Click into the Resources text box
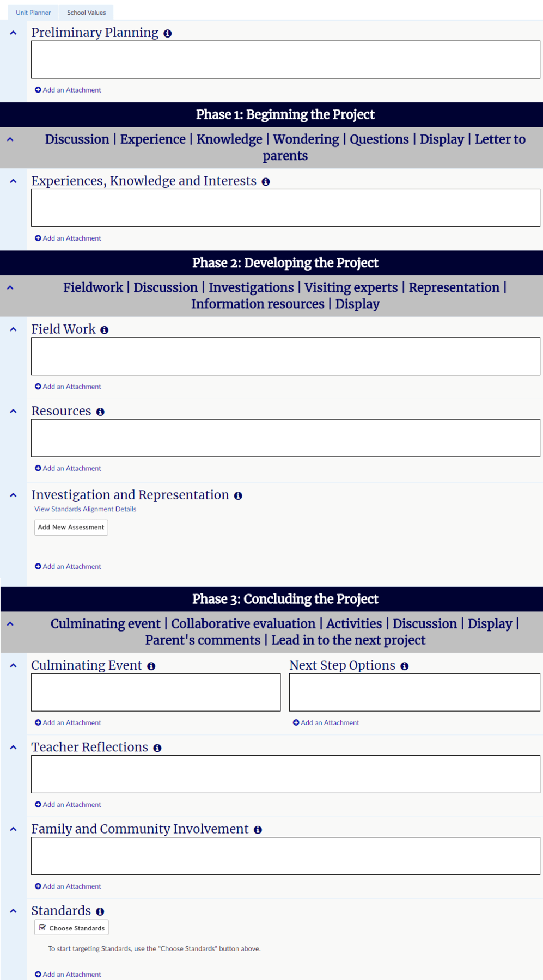The width and height of the screenshot is (543, 980). tap(285, 438)
